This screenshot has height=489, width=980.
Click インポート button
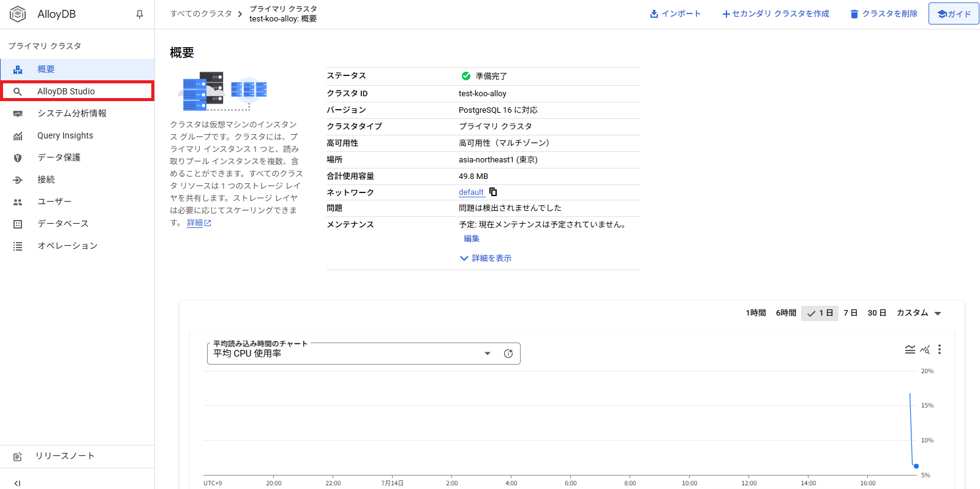coord(675,13)
